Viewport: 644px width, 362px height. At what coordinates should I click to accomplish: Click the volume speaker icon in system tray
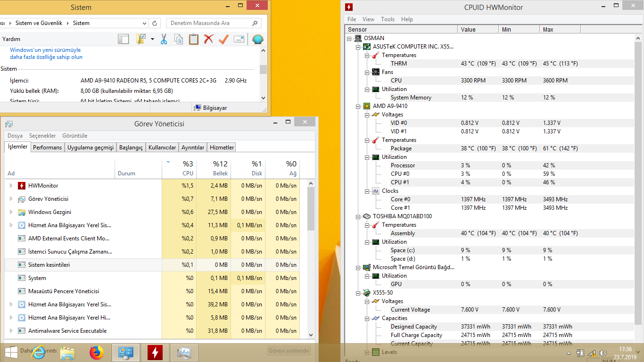(x=603, y=353)
